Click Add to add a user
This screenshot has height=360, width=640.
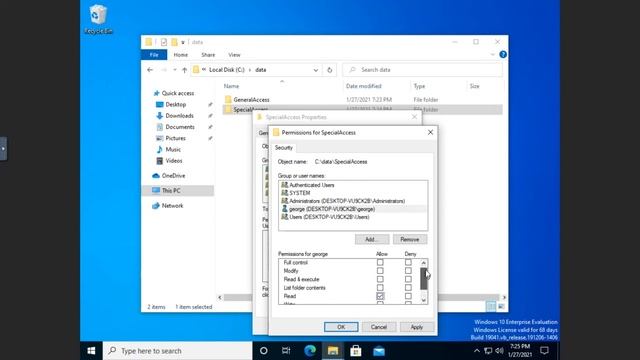(372, 239)
